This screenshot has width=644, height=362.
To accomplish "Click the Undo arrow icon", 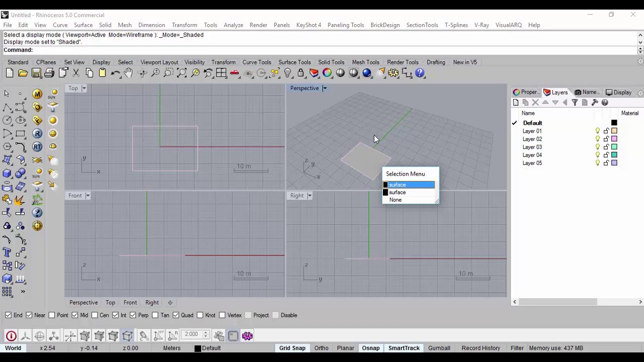I will pos(116,73).
